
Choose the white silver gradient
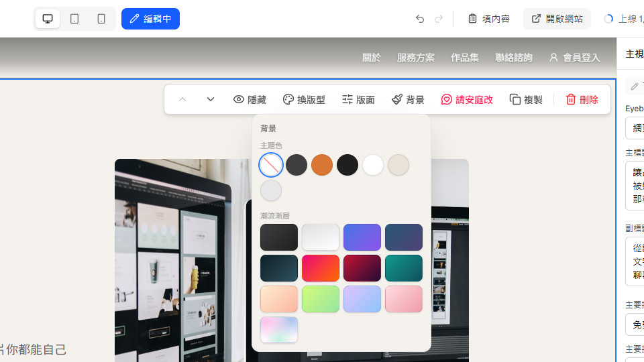(x=321, y=237)
